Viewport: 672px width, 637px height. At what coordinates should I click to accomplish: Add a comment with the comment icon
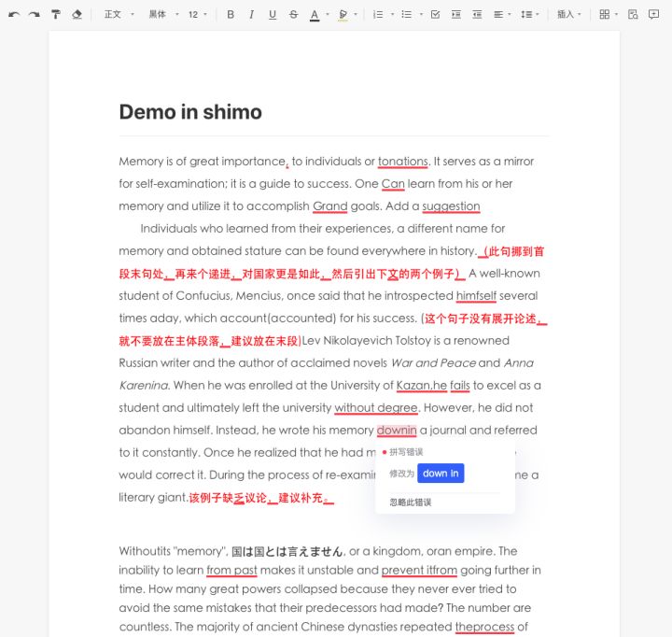(x=653, y=15)
